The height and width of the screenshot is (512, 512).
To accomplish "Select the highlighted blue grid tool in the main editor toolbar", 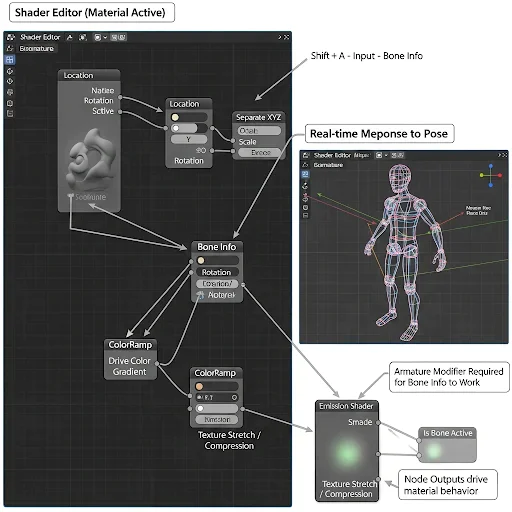I will tap(10, 60).
